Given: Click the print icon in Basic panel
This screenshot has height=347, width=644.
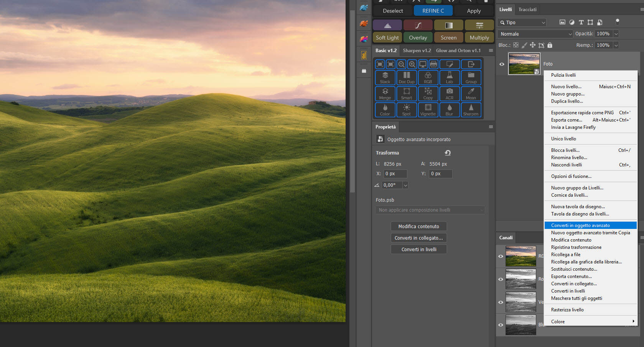Looking at the screenshot, I should tap(433, 64).
